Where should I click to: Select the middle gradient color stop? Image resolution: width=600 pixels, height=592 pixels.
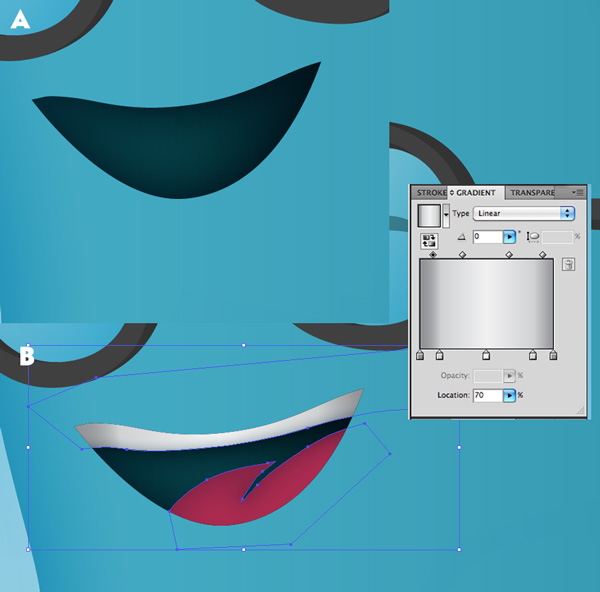coord(486,355)
